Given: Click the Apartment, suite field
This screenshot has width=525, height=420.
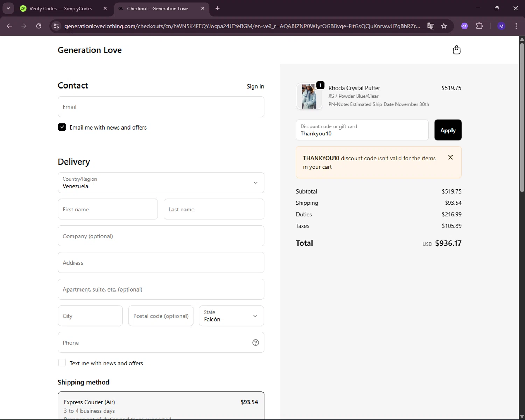Looking at the screenshot, I should click(x=161, y=289).
